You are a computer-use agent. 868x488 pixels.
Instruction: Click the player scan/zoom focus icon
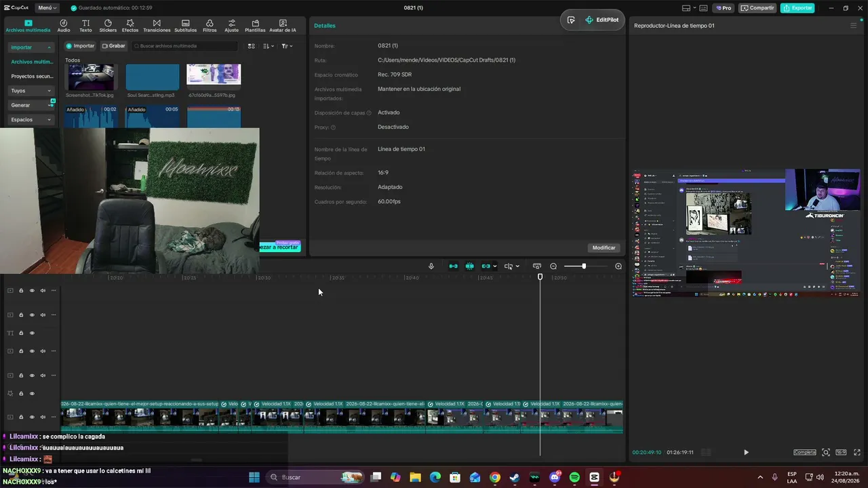click(x=826, y=452)
